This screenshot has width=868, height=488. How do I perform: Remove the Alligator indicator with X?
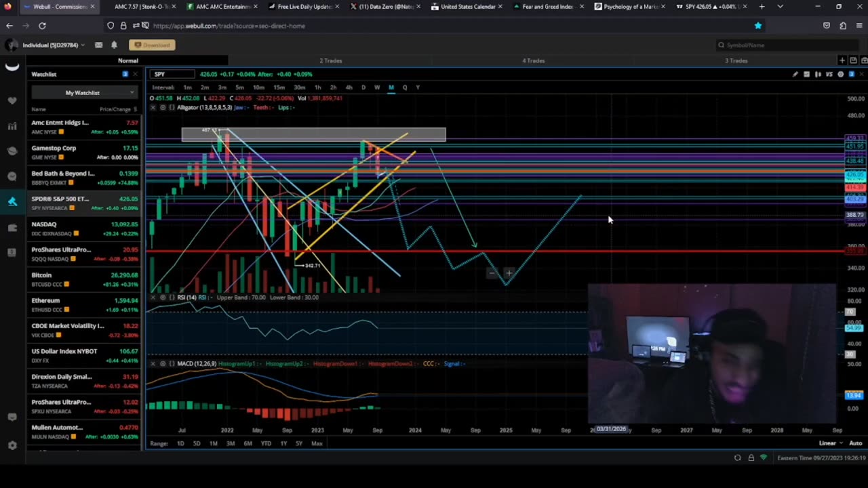coord(153,107)
